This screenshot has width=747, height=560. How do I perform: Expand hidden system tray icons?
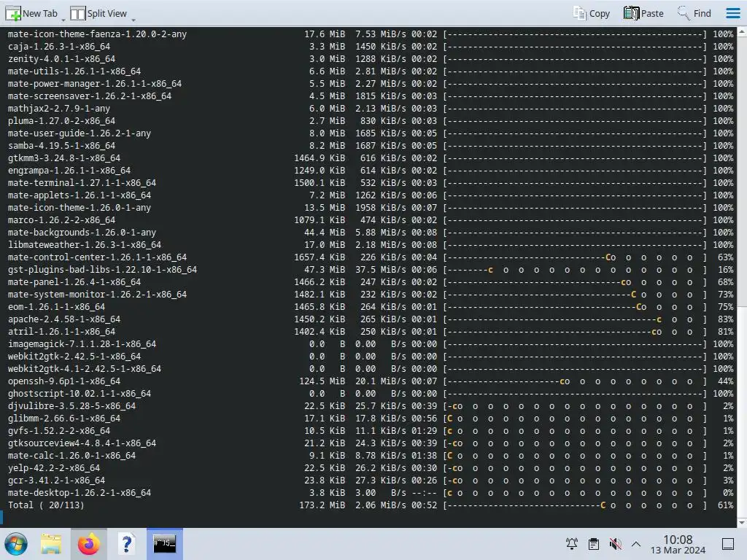tap(636, 544)
